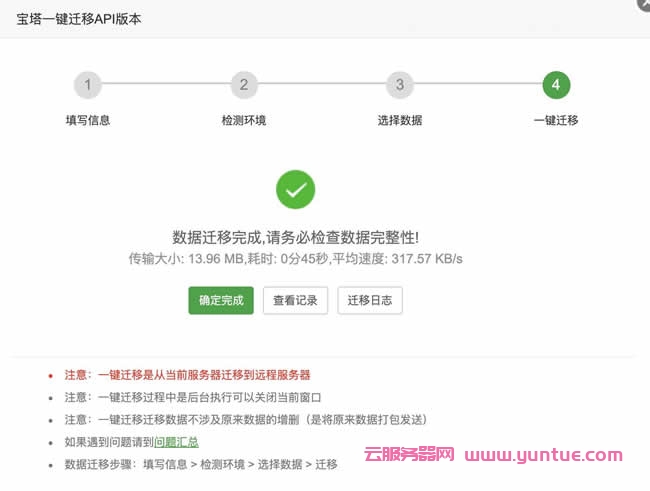Click the 数据迁移完成 completion message
This screenshot has width=650, height=491.
coord(295,237)
